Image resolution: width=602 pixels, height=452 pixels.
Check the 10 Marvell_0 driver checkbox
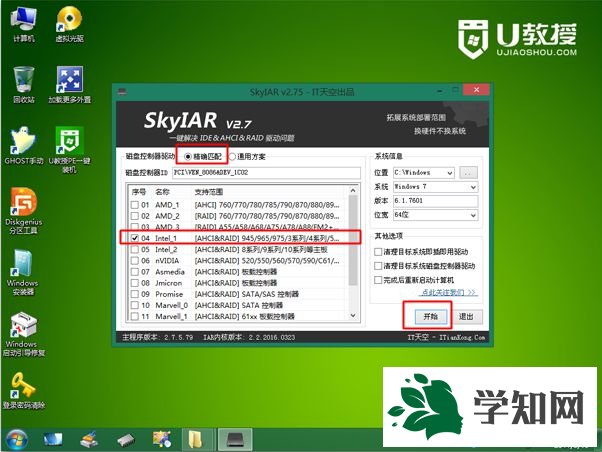pyautogui.click(x=135, y=305)
